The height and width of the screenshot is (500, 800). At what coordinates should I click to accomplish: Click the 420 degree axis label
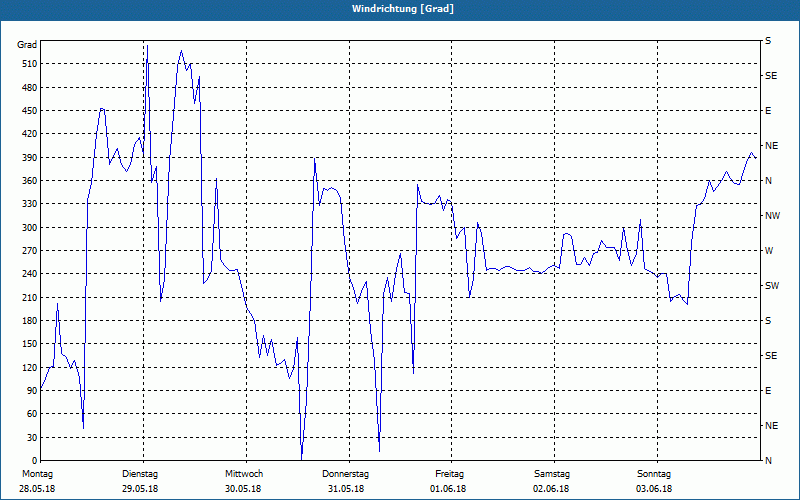coord(30,134)
